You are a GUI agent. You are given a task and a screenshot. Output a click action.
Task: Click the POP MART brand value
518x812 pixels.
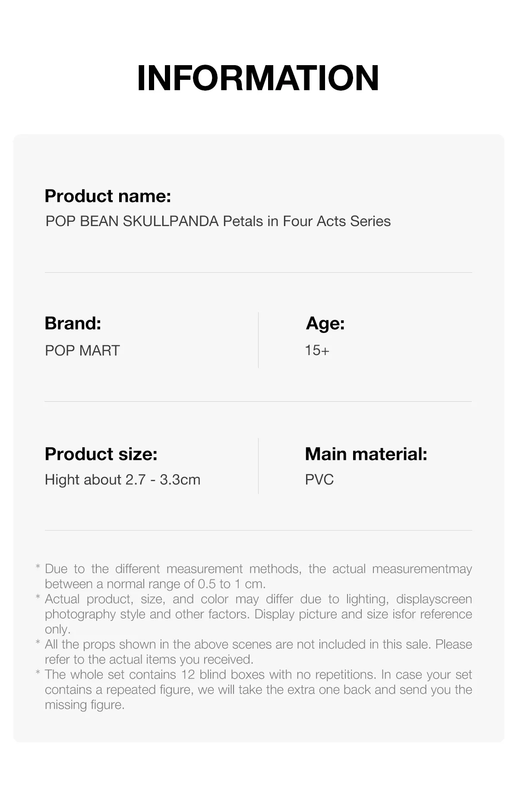82,350
